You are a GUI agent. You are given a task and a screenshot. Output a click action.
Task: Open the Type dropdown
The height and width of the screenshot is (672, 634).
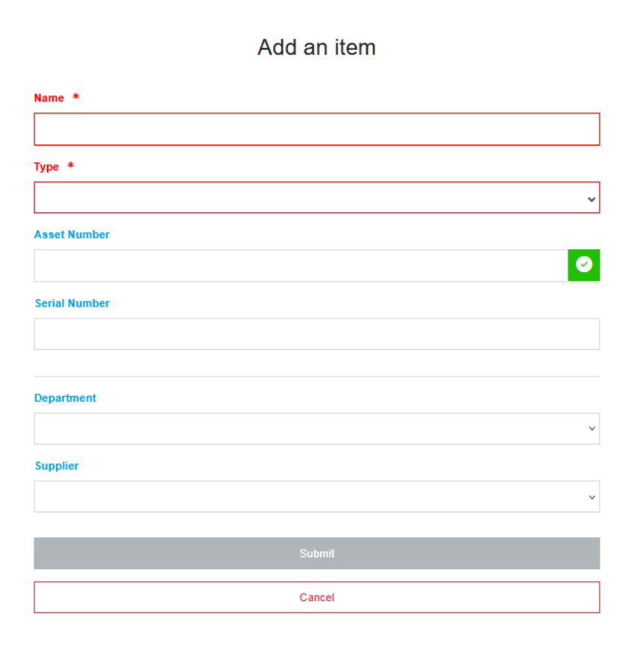[x=316, y=198]
